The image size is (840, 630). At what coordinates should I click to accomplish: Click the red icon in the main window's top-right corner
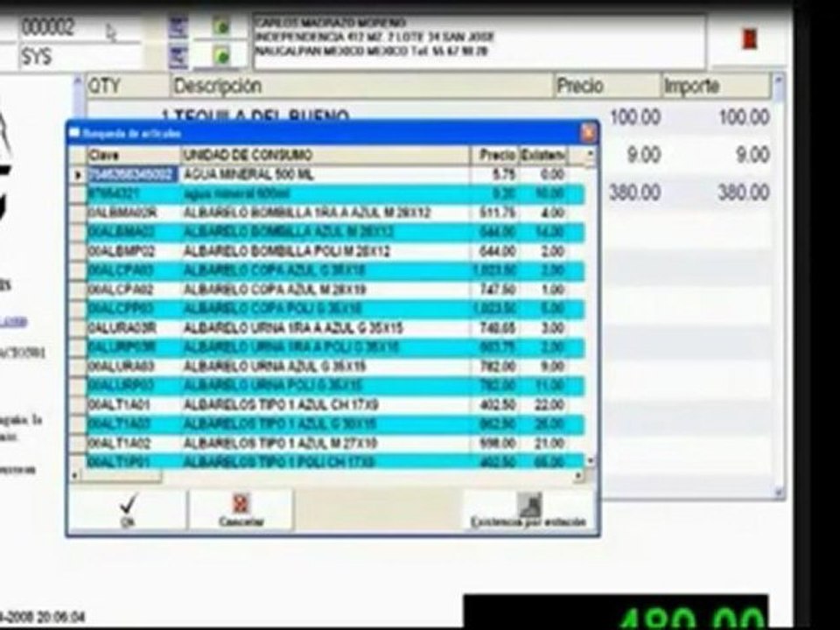coord(749,38)
